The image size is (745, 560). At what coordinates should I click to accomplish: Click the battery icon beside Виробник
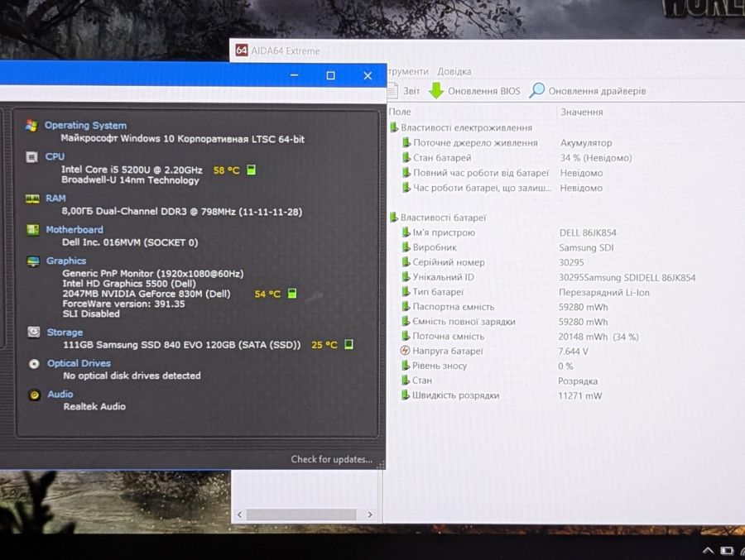click(x=406, y=247)
